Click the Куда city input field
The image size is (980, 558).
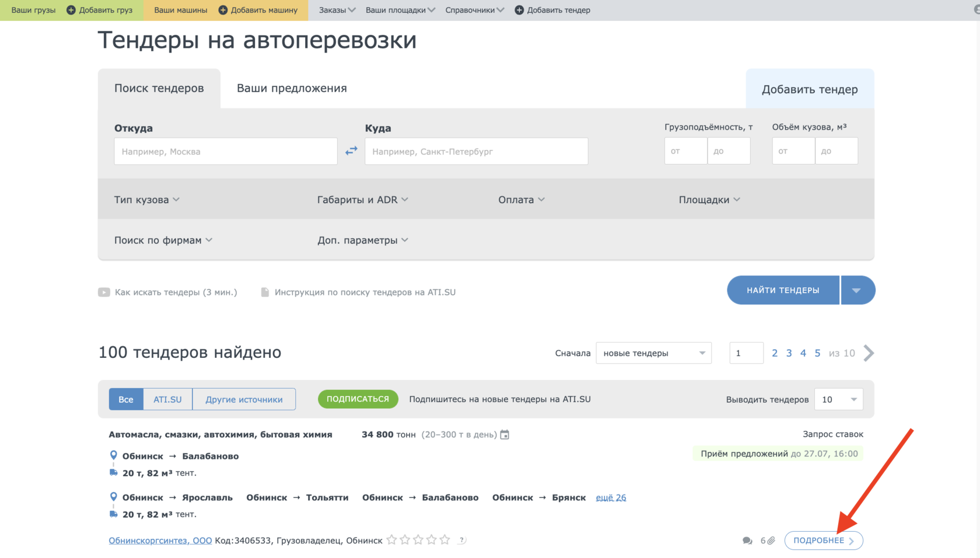[x=477, y=151]
